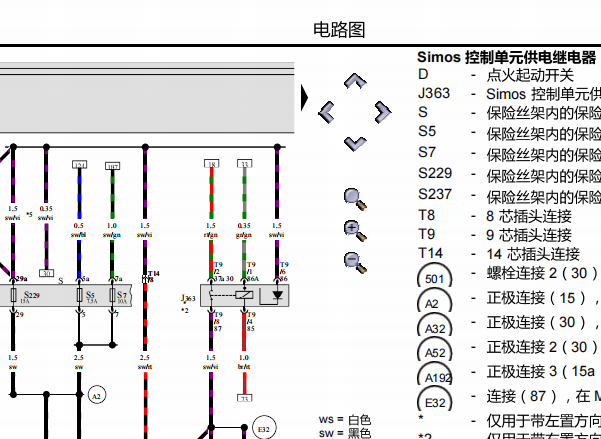Click the T14 connector label

coord(154,273)
